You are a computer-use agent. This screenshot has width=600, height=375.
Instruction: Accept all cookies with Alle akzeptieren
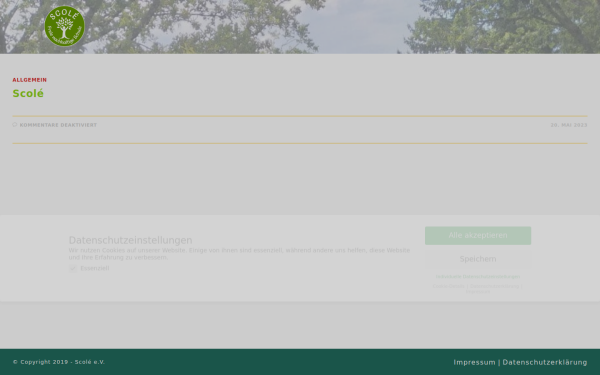tap(478, 235)
